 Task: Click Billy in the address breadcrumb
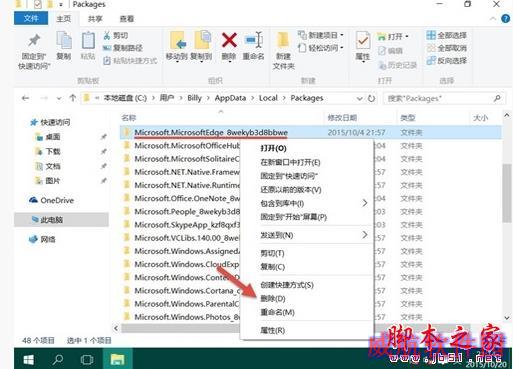click(x=194, y=98)
